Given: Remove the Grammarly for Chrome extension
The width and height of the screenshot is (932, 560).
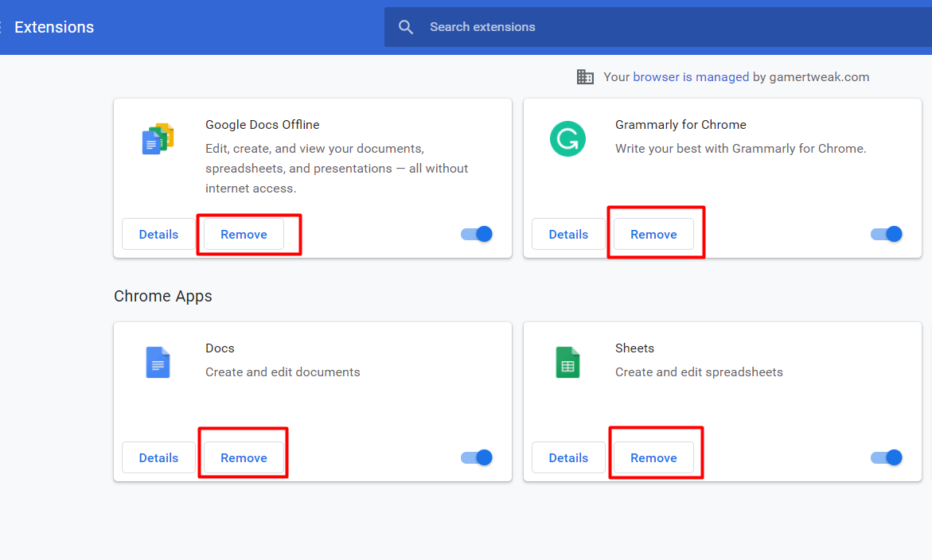Looking at the screenshot, I should [x=653, y=234].
